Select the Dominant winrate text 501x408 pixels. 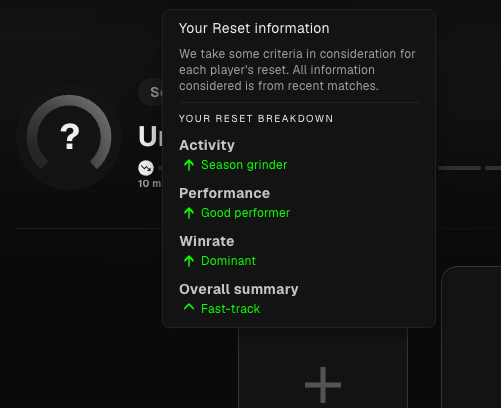pos(228,261)
